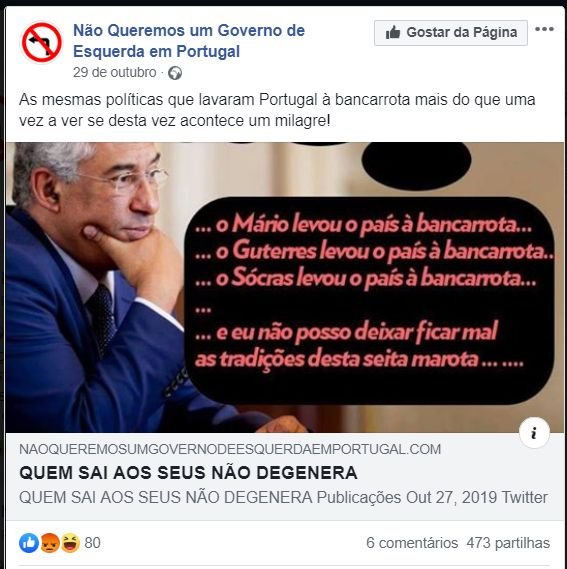The width and height of the screenshot is (567, 569).
Task: Click the 29 de outubro timestamp
Action: pos(114,72)
